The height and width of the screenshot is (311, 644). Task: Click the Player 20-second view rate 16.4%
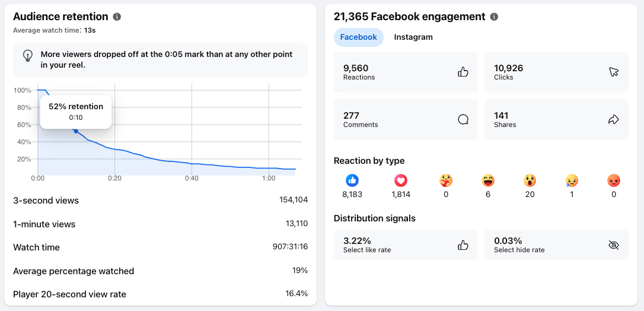(297, 294)
